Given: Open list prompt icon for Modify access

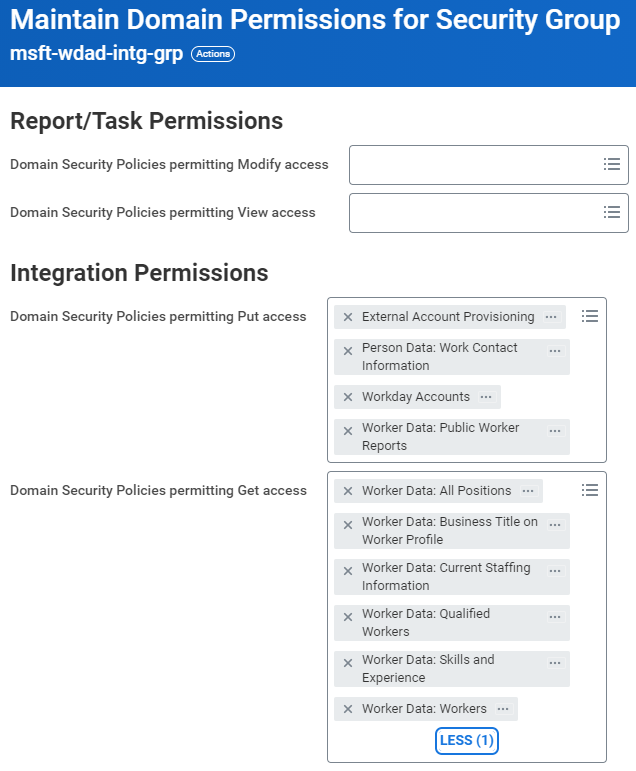Looking at the screenshot, I should 612,164.
